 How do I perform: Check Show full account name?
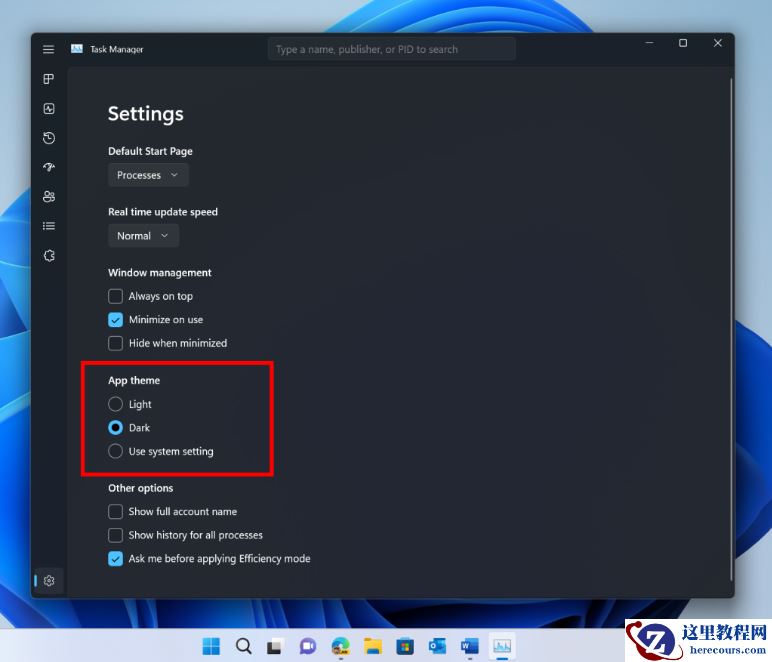(115, 511)
